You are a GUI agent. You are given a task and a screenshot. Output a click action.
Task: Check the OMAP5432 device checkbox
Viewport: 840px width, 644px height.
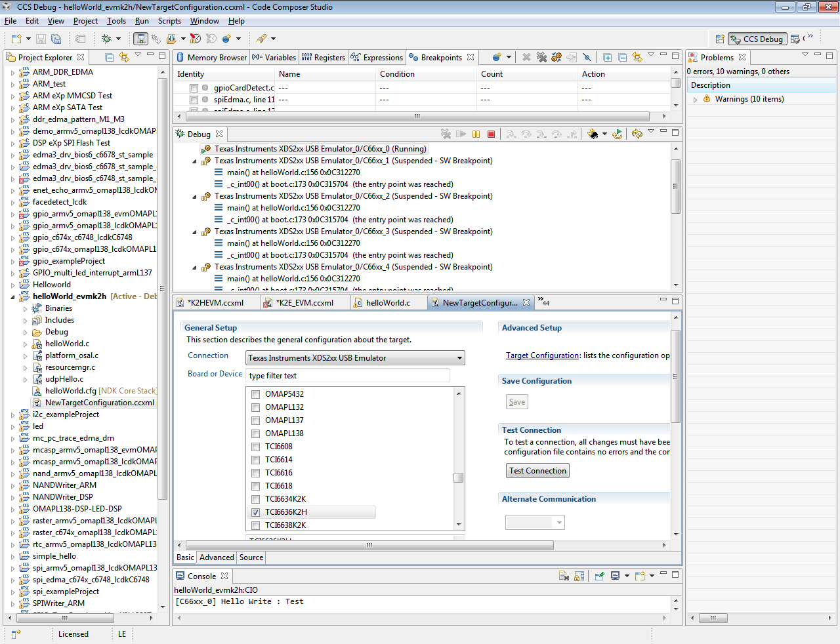coord(256,394)
